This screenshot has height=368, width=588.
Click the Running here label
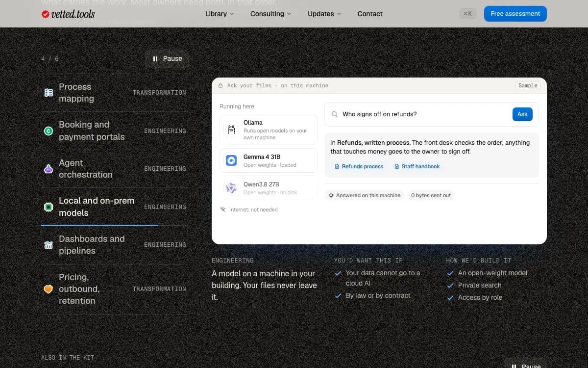click(x=237, y=106)
